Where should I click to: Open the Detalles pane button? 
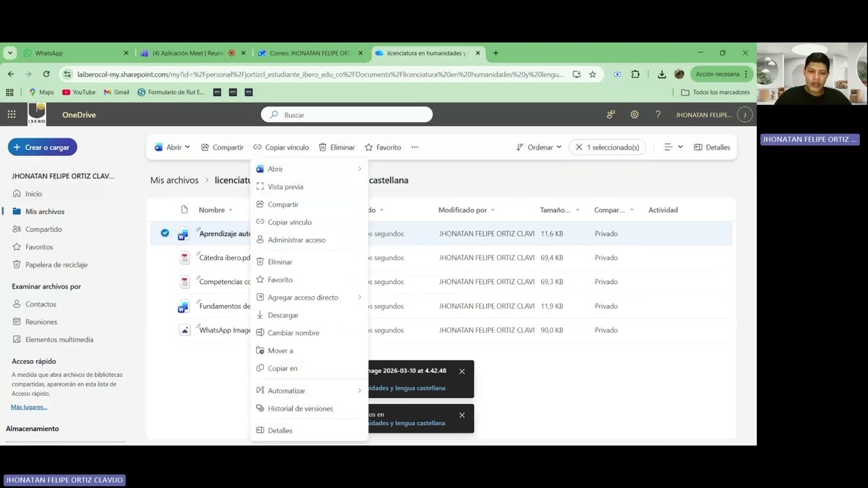712,147
